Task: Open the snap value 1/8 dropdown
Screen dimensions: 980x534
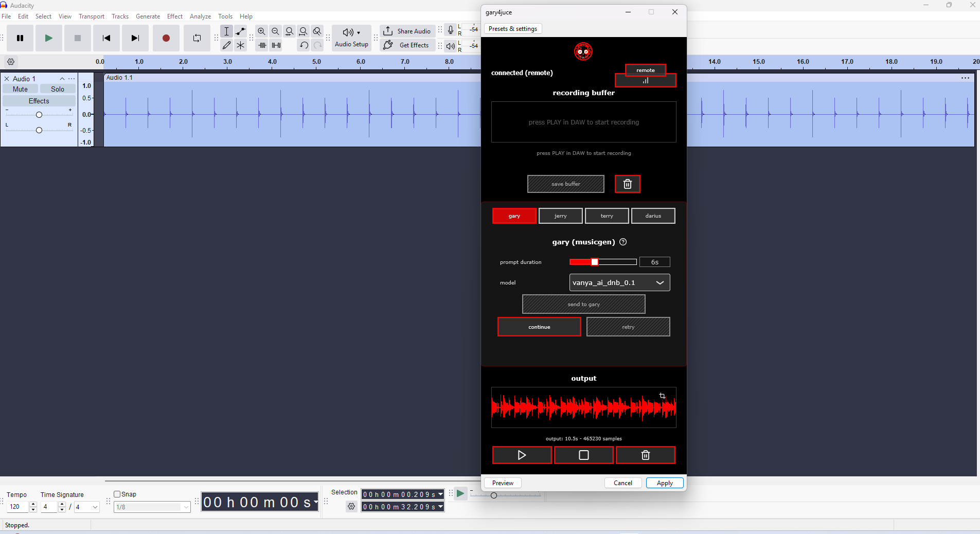Action: tap(152, 507)
